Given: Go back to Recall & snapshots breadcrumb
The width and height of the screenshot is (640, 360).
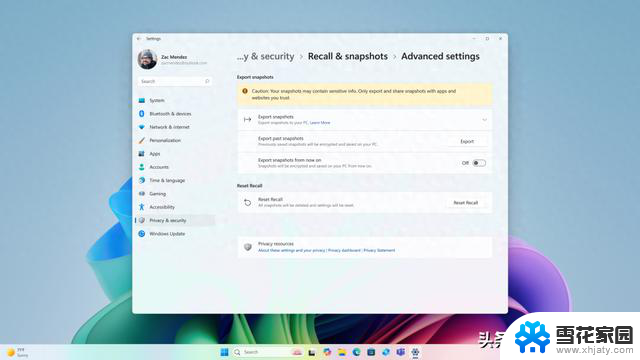Looking at the screenshot, I should point(348,56).
